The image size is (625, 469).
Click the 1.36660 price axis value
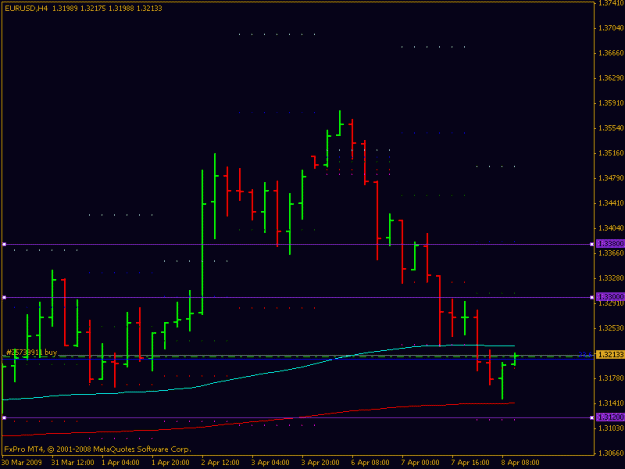[x=611, y=53]
